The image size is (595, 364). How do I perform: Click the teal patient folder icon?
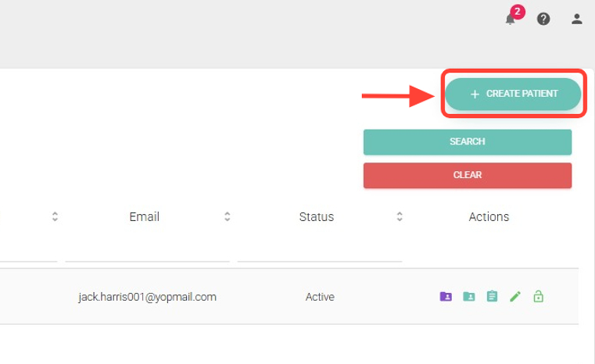click(468, 297)
